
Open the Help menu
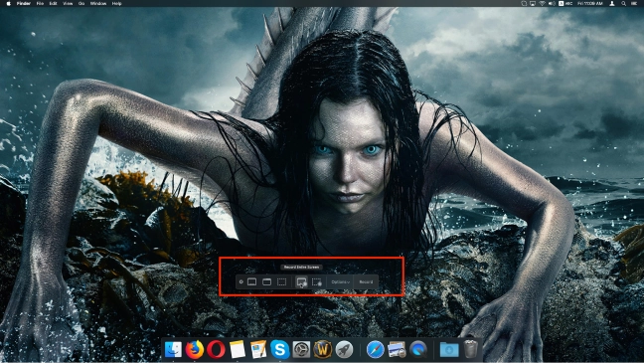[x=116, y=3]
